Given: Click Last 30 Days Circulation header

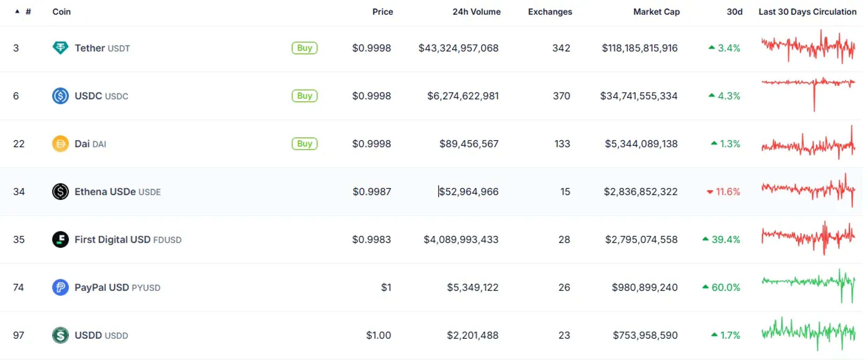Looking at the screenshot, I should [807, 12].
